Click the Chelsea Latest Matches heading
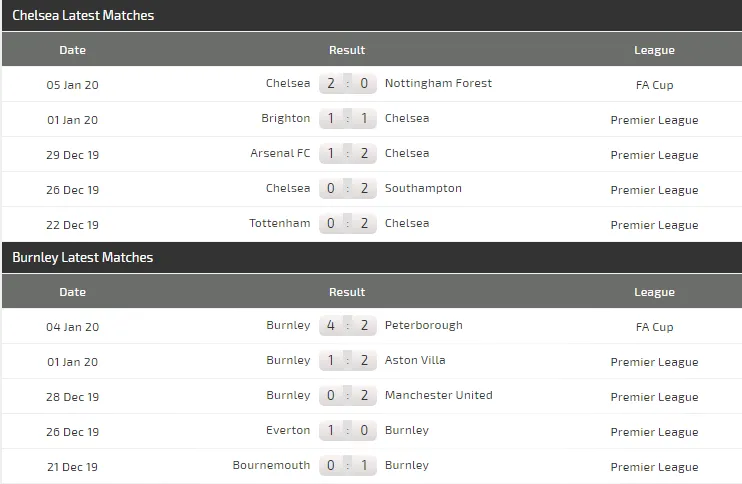The image size is (742, 484). click(83, 16)
